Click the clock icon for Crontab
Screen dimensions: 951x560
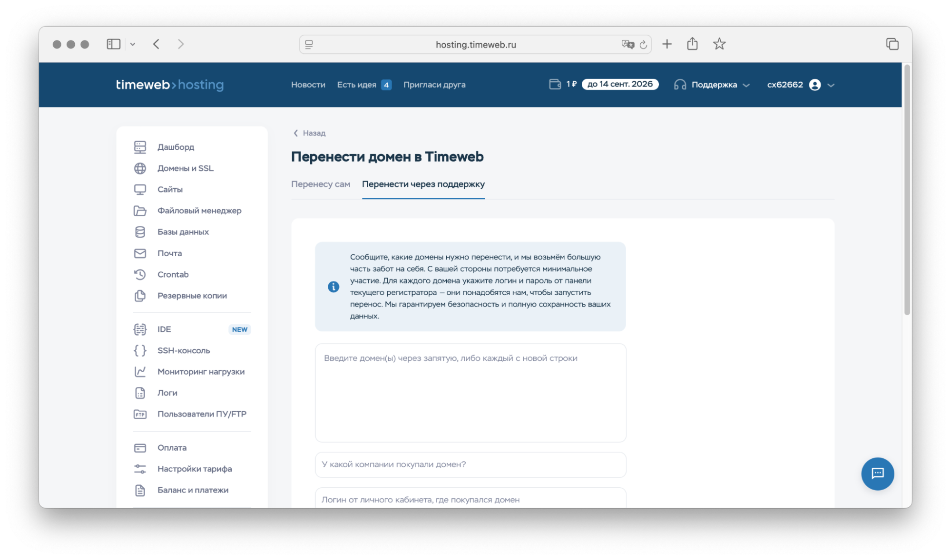pyautogui.click(x=140, y=274)
